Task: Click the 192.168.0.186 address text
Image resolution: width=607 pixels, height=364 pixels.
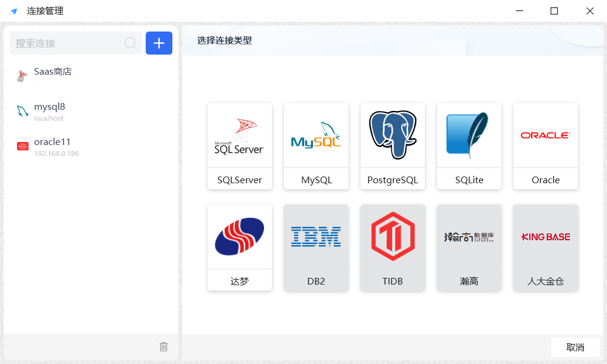Action: [x=56, y=153]
